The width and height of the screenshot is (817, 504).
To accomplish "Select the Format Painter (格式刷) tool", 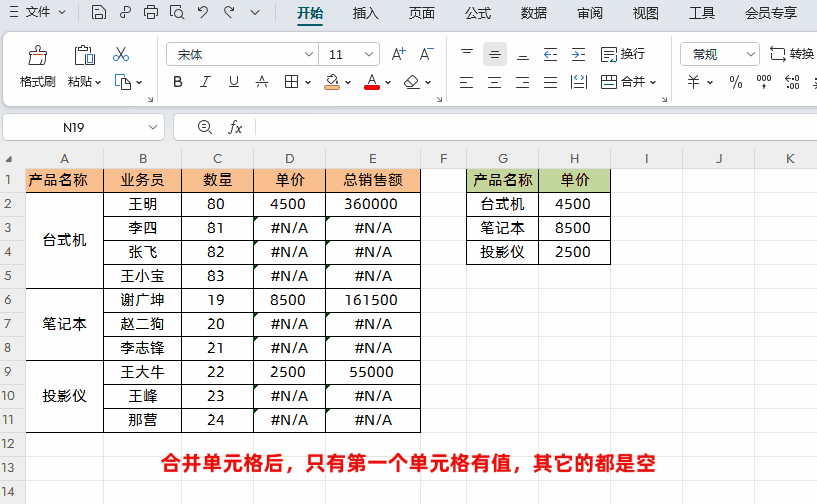I will (x=38, y=67).
